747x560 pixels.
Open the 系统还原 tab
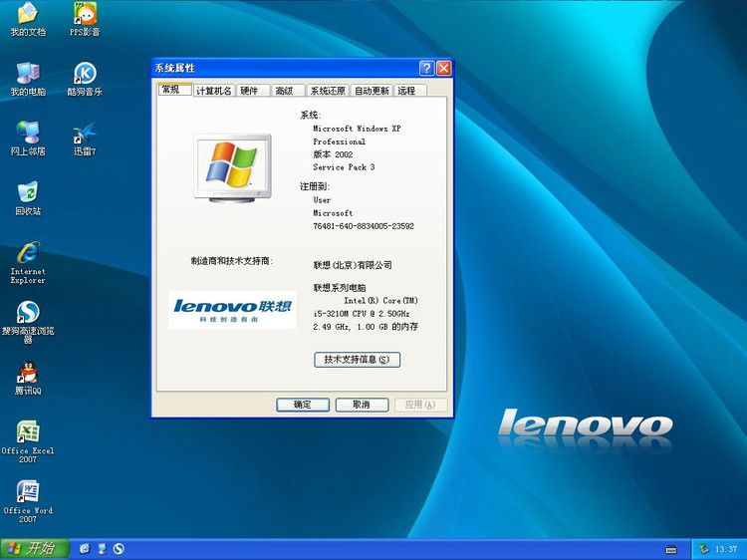pyautogui.click(x=328, y=91)
